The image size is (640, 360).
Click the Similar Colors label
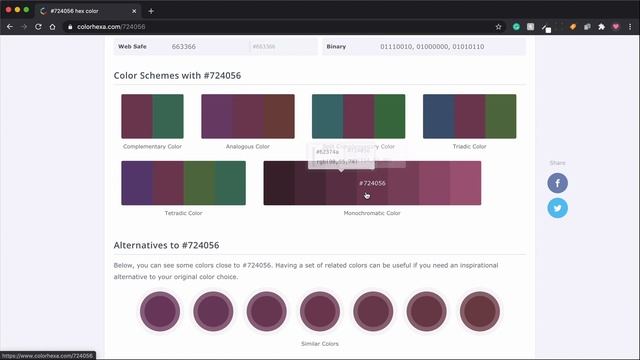(320, 344)
